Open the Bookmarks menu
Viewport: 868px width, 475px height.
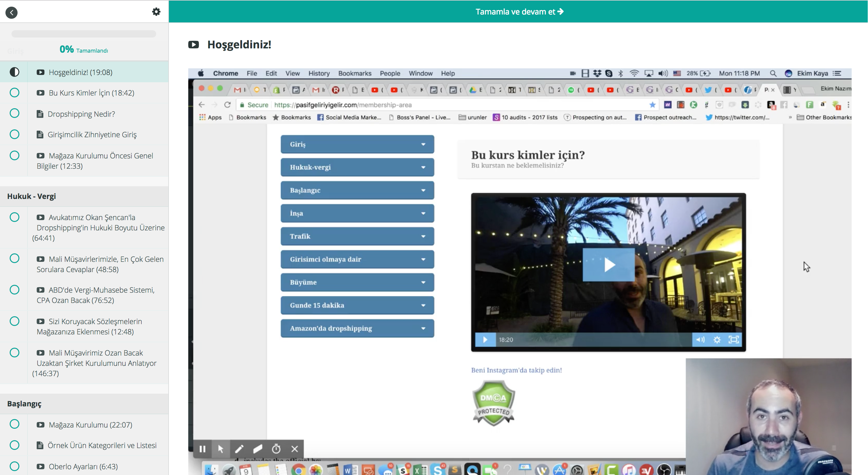click(354, 73)
